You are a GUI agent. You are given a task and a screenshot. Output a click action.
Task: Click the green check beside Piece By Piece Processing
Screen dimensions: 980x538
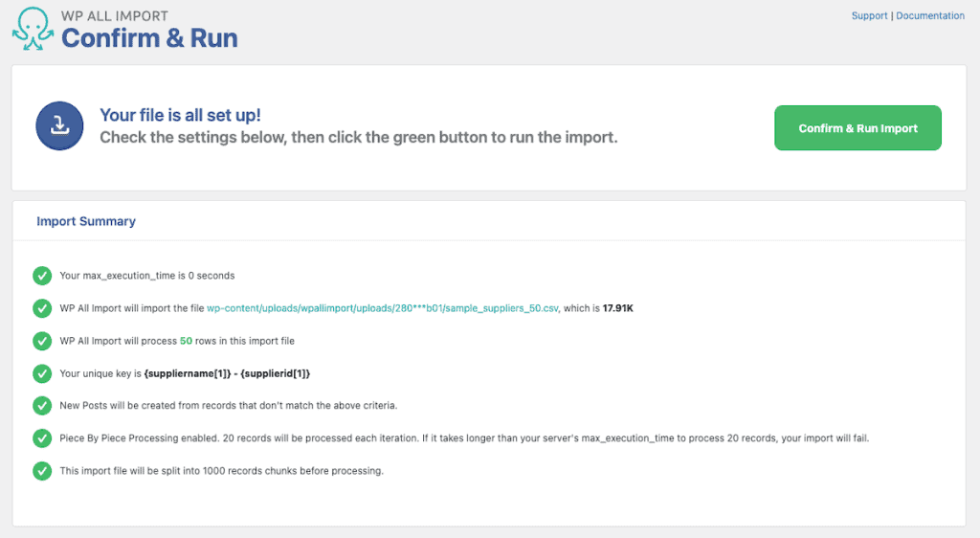[42, 438]
